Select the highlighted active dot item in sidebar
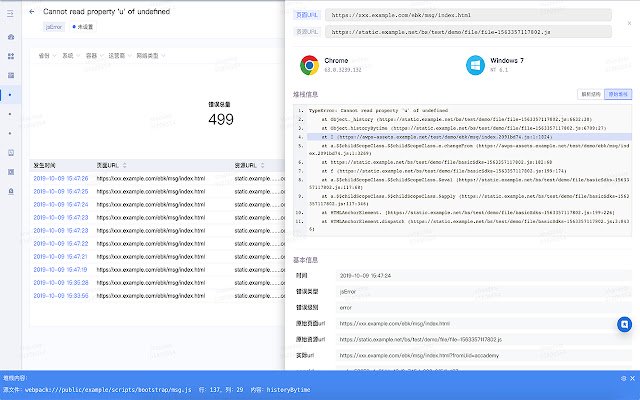Screen dimensions: 640x400 (x=10, y=95)
